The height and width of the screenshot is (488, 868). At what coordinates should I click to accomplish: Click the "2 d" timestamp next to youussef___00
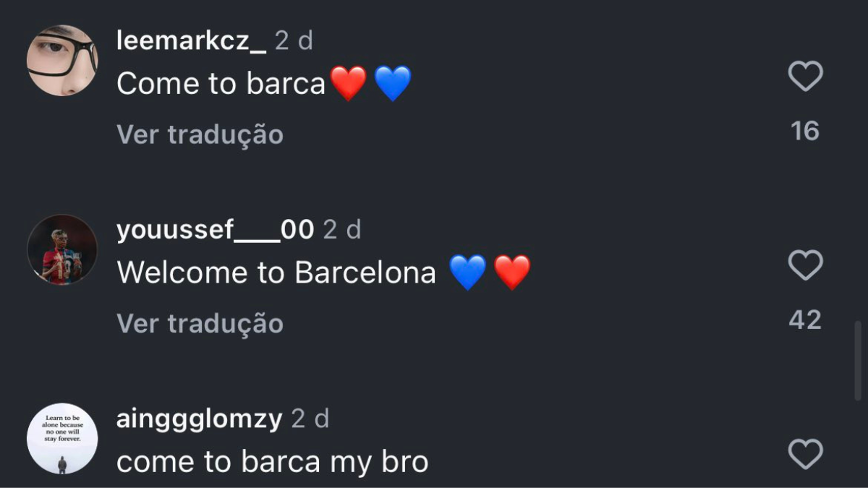[x=341, y=230]
